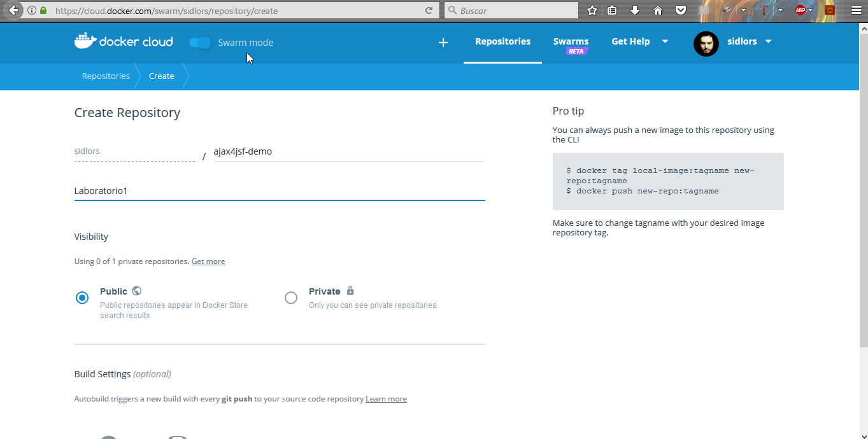Image resolution: width=868 pixels, height=439 pixels.
Task: Click the Visibility section label
Action: pos(91,237)
